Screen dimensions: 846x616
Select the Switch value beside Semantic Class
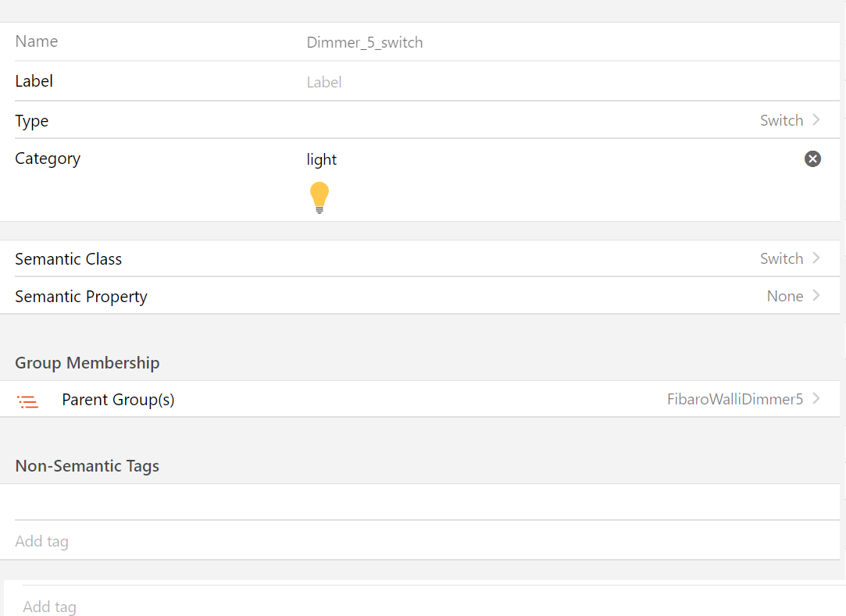click(x=781, y=258)
